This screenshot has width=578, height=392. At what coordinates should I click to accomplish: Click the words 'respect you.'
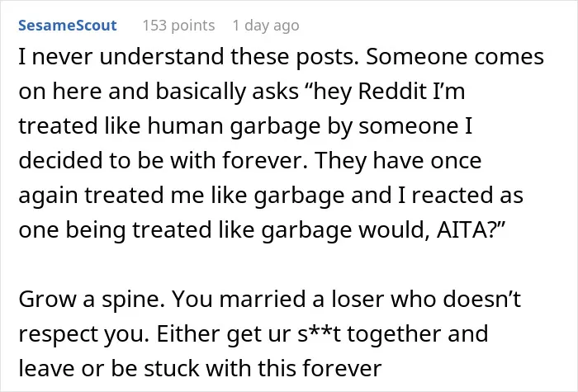(x=83, y=334)
